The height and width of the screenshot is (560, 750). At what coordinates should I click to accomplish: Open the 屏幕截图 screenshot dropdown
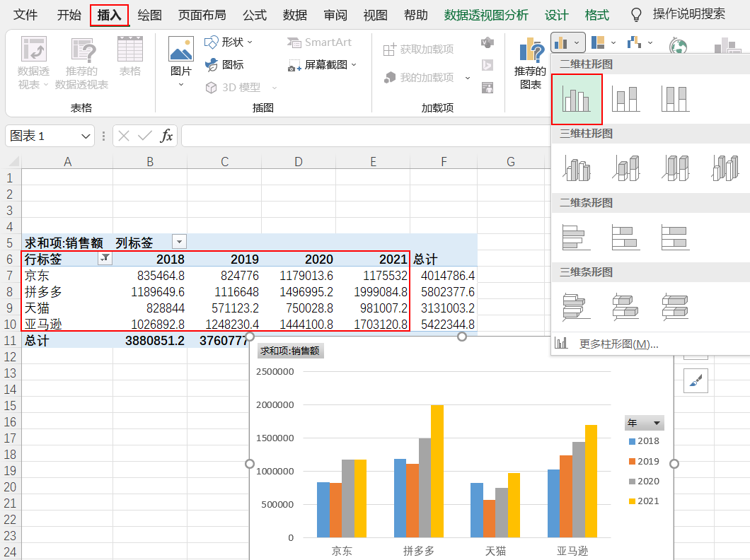[322, 64]
